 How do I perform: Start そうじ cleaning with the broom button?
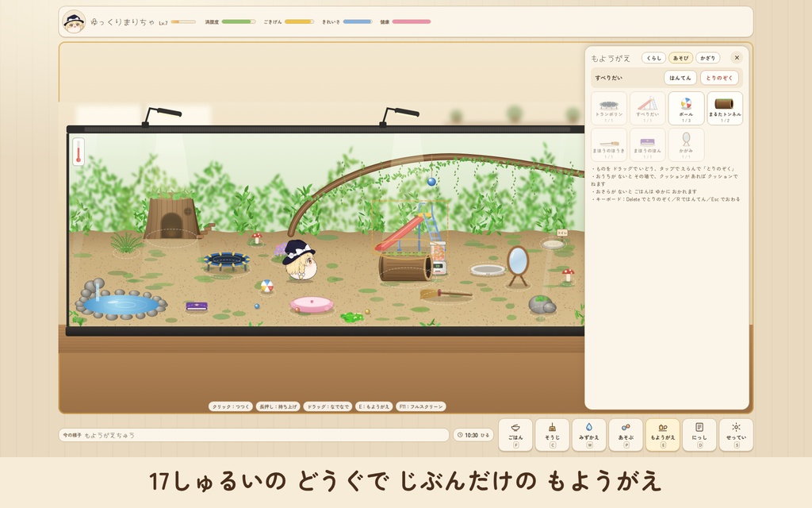552,434
